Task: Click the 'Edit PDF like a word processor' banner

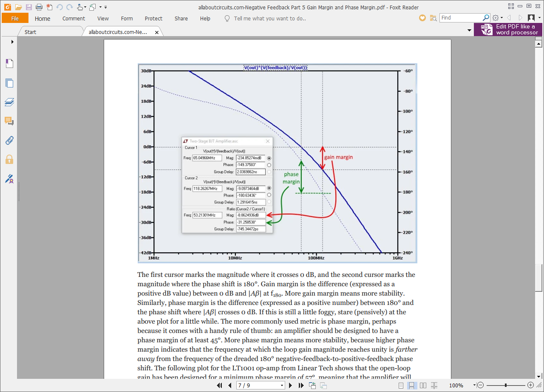Action: [508, 29]
